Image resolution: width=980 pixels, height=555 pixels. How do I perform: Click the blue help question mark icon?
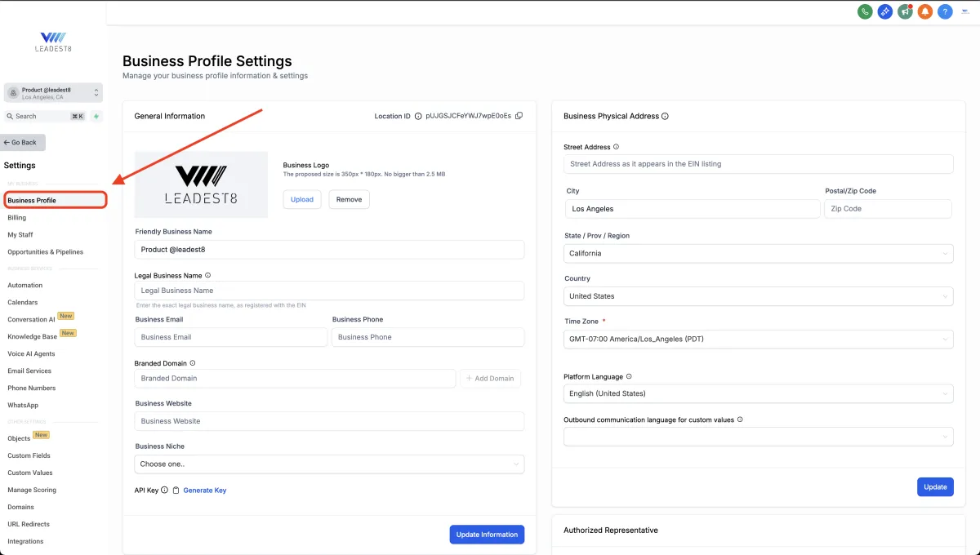coord(945,11)
